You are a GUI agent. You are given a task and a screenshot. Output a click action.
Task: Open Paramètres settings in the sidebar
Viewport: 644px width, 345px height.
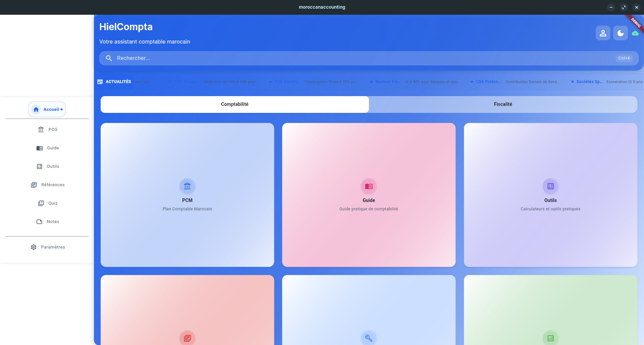coord(47,247)
